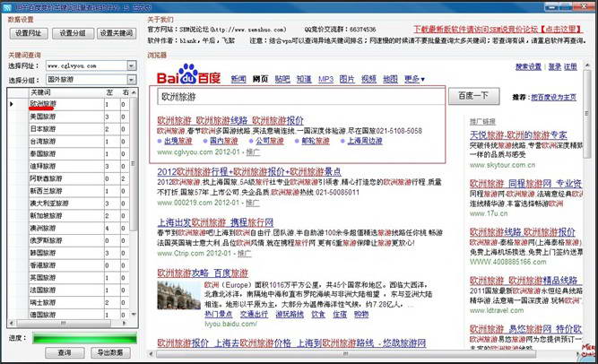Image resolution: width=598 pixels, height=364 pixels.
Task: Open result 欧洲旅游攻略_百度旅游
Action: click(203, 273)
